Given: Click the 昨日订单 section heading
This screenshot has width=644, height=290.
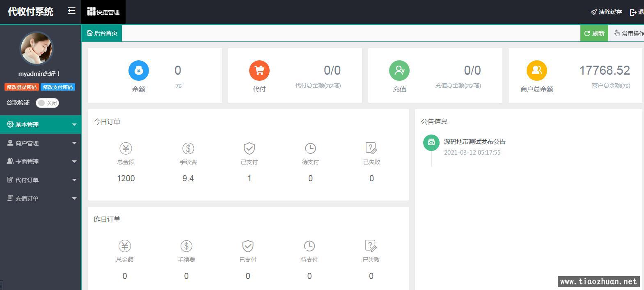Looking at the screenshot, I should tap(107, 219).
